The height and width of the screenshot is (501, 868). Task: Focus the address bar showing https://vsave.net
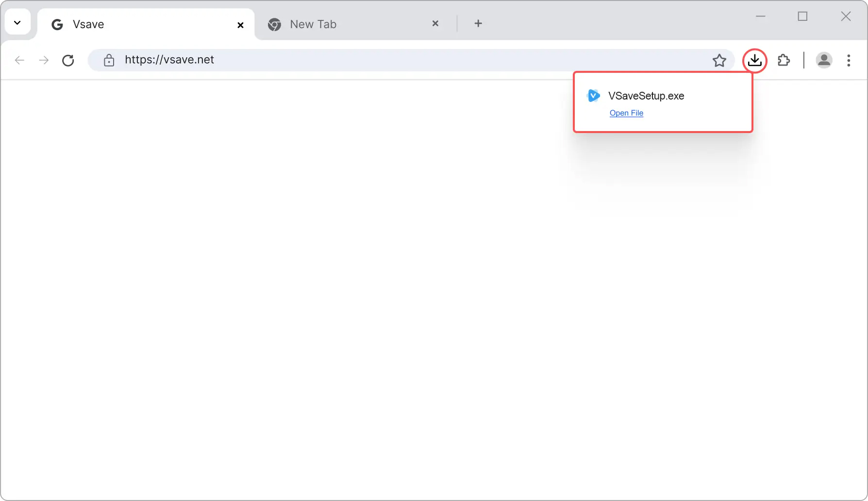[x=410, y=60]
